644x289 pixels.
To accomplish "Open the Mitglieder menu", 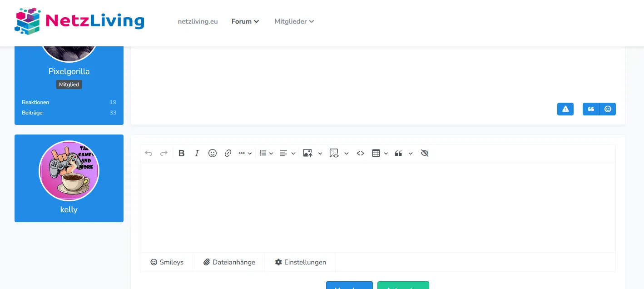I will point(294,21).
